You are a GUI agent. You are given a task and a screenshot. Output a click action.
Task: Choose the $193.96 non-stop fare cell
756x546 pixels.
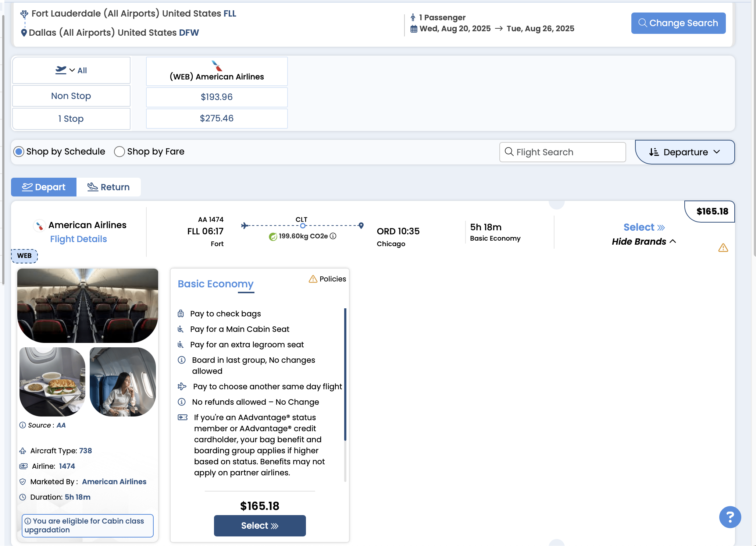tap(217, 97)
